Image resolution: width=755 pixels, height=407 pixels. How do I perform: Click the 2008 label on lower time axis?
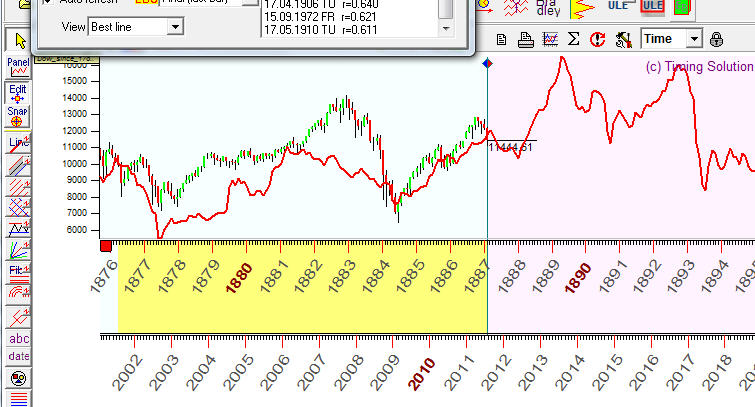[x=348, y=373]
